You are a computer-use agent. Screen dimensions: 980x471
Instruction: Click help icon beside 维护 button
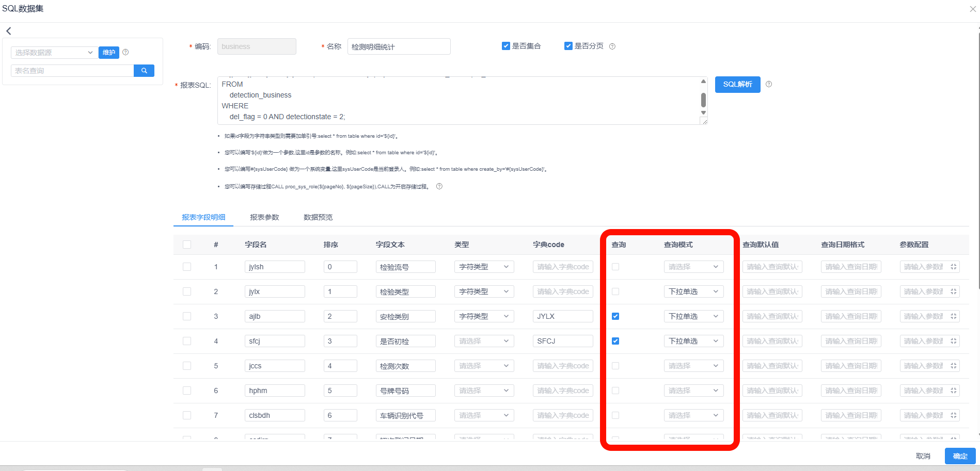pyautogui.click(x=125, y=52)
